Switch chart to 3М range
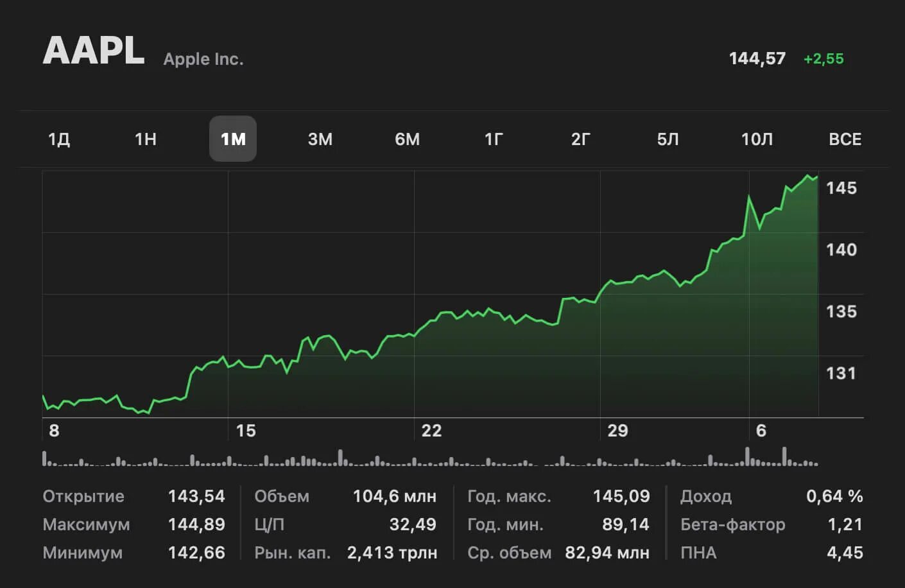Viewport: 905px width, 588px height. tap(320, 139)
